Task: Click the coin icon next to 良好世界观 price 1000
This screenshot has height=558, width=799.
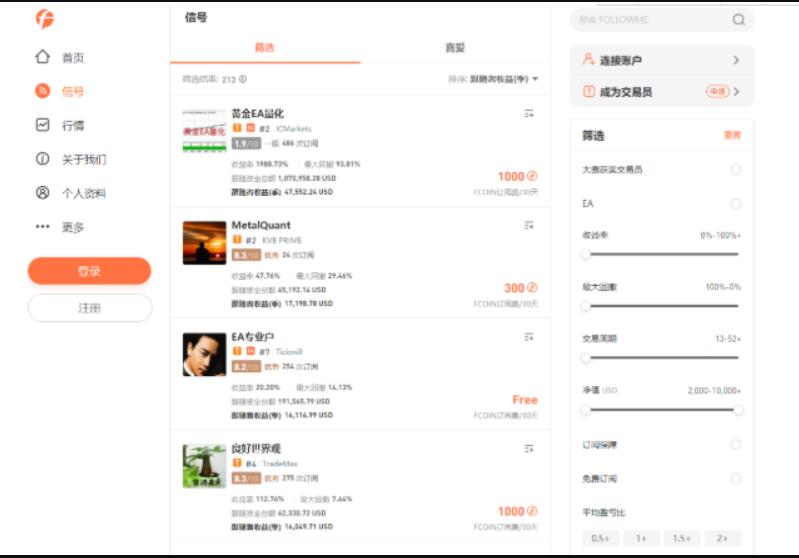Action: coord(532,511)
